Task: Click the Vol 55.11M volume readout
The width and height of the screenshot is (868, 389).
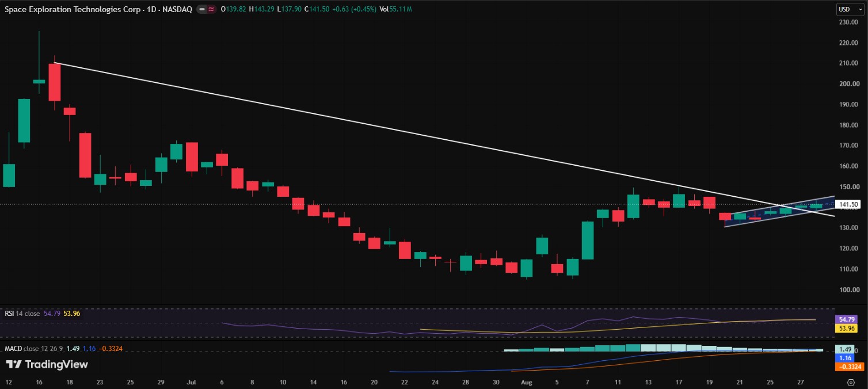Action: click(x=395, y=10)
